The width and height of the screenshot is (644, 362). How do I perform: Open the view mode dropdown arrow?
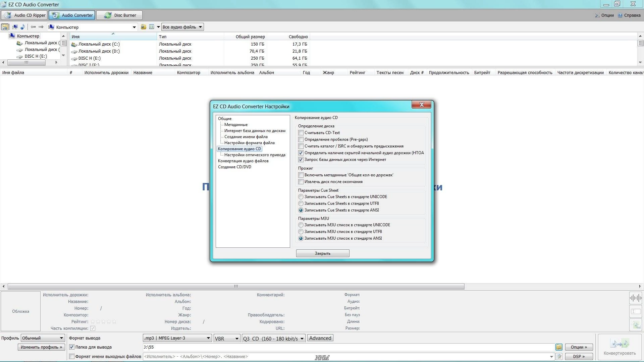click(158, 27)
